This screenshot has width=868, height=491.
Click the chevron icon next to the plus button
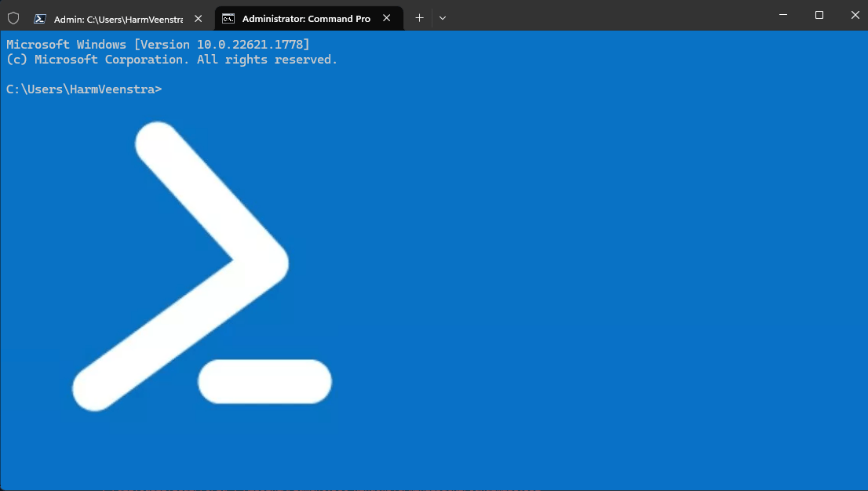click(443, 17)
